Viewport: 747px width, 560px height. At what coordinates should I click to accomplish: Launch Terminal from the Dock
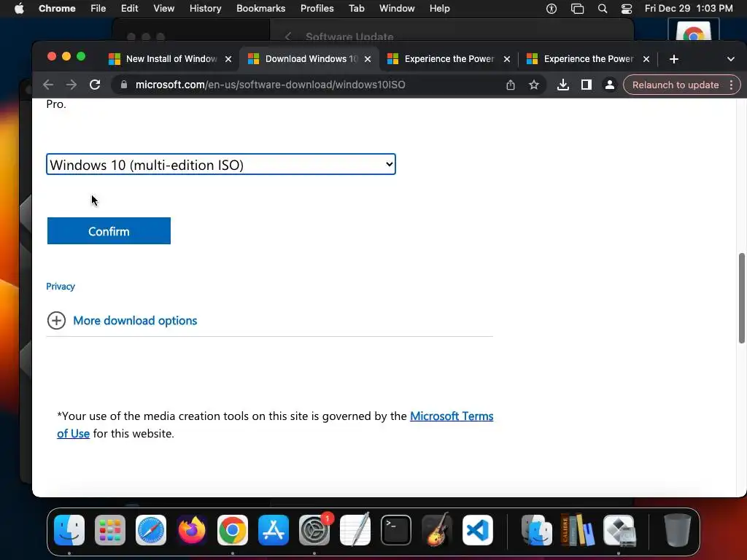[396, 530]
